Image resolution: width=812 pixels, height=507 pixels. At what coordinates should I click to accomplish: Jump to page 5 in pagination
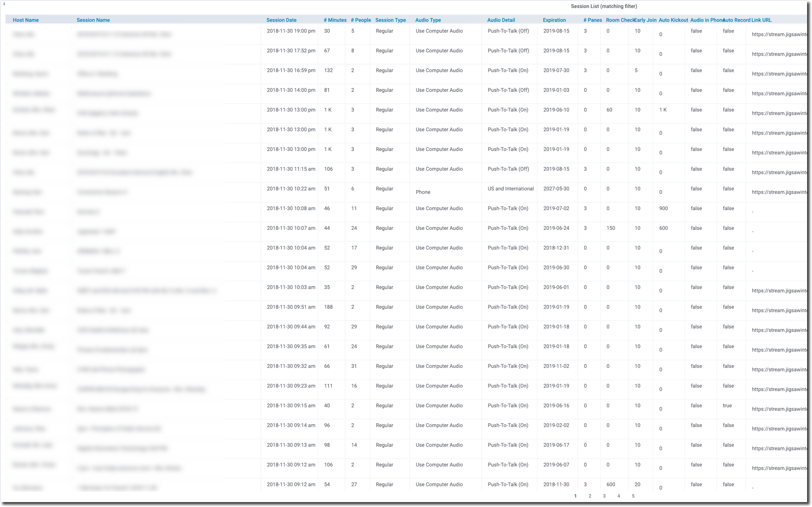click(633, 496)
